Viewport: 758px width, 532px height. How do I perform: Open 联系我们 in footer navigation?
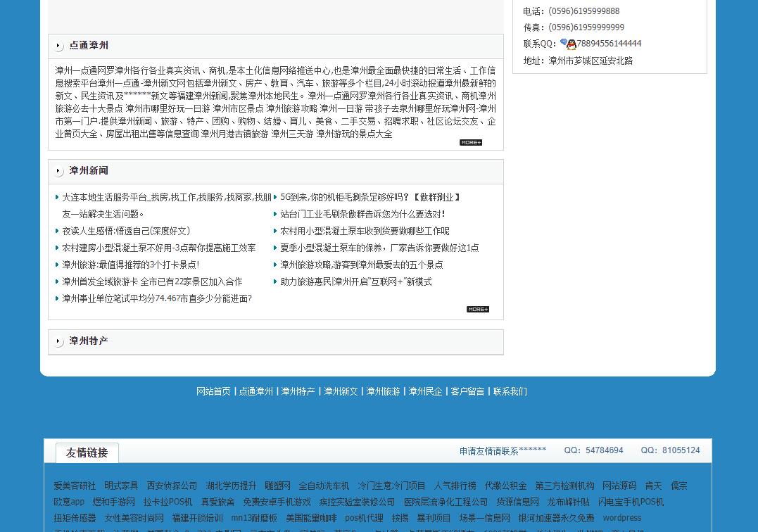click(x=510, y=391)
